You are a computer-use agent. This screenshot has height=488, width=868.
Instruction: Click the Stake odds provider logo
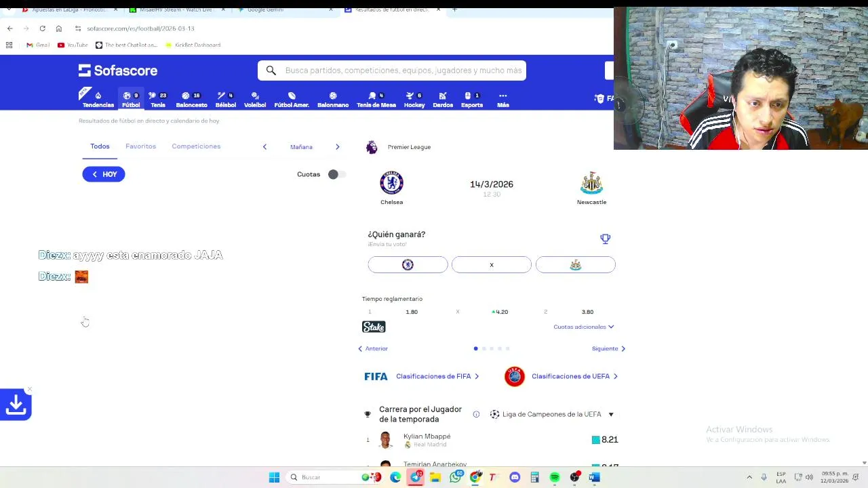[x=374, y=327]
